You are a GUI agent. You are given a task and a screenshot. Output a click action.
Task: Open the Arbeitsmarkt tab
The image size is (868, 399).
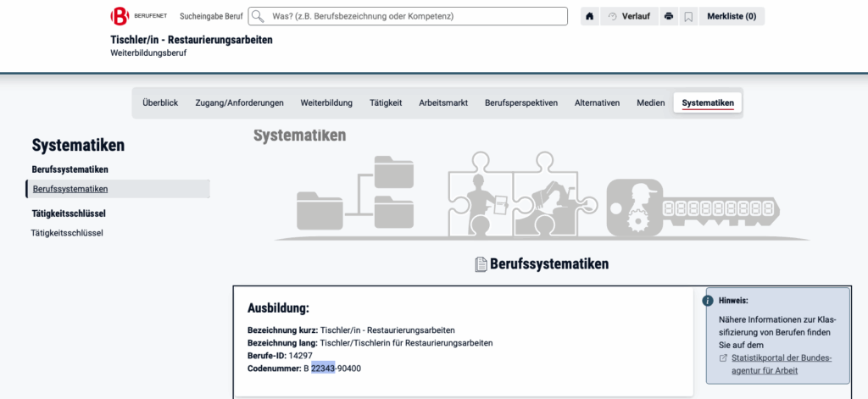coord(443,103)
